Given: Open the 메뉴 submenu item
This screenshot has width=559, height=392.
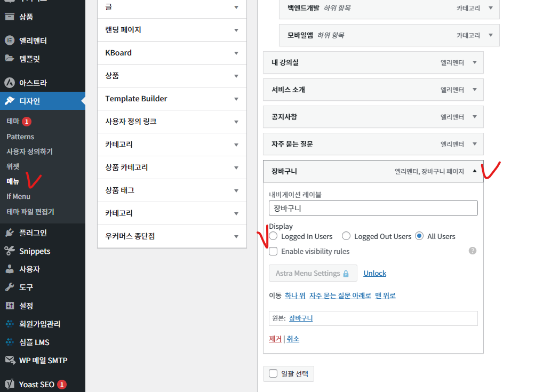Looking at the screenshot, I should click(13, 181).
